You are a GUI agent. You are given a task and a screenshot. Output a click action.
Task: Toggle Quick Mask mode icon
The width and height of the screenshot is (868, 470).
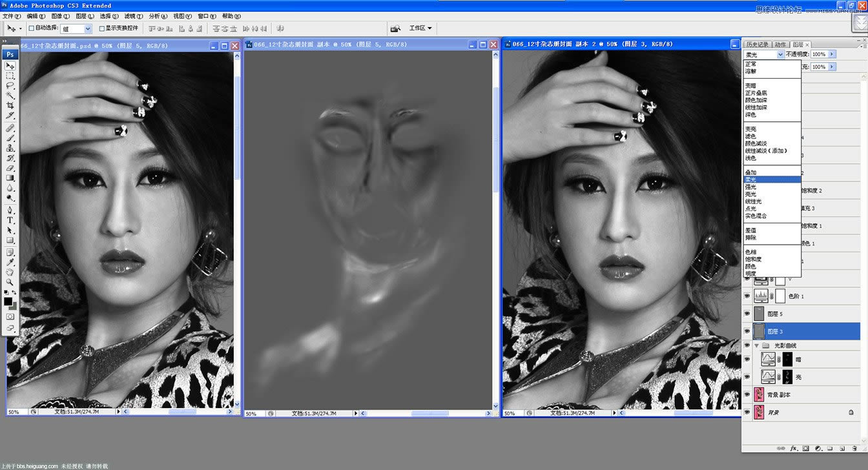coord(10,316)
